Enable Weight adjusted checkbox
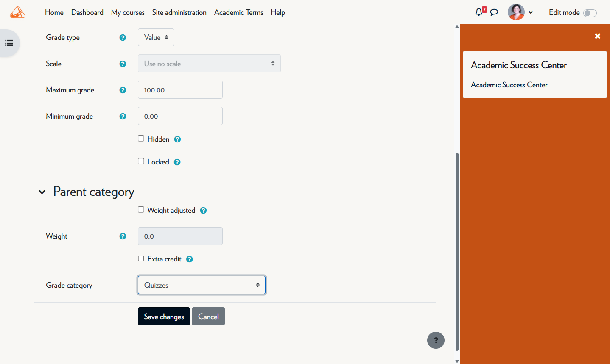Screen dimensions: 610x364 tap(141, 210)
